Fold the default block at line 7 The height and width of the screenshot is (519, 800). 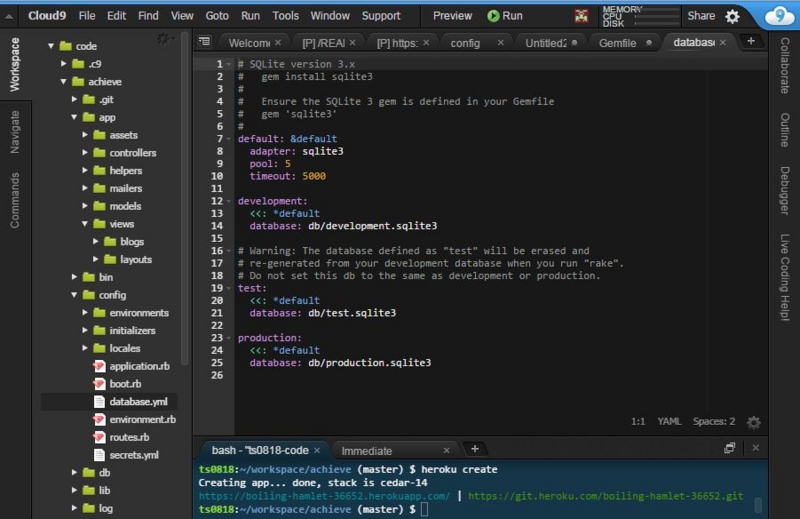pos(229,139)
